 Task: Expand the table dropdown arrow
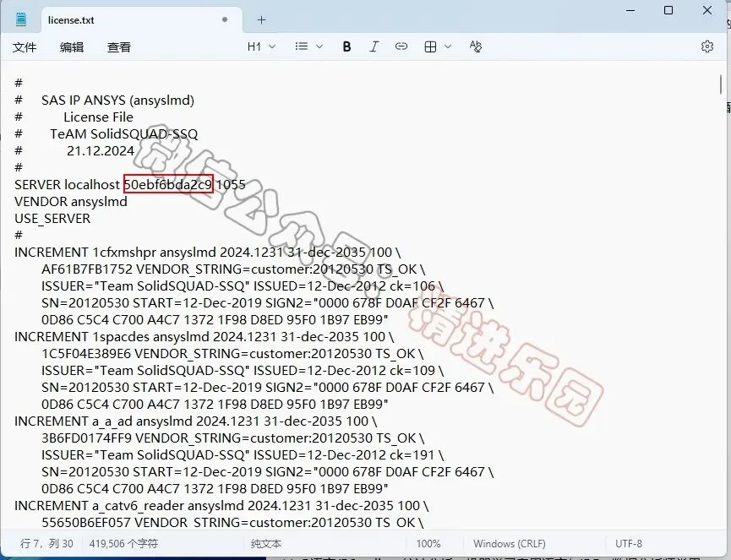pos(448,46)
